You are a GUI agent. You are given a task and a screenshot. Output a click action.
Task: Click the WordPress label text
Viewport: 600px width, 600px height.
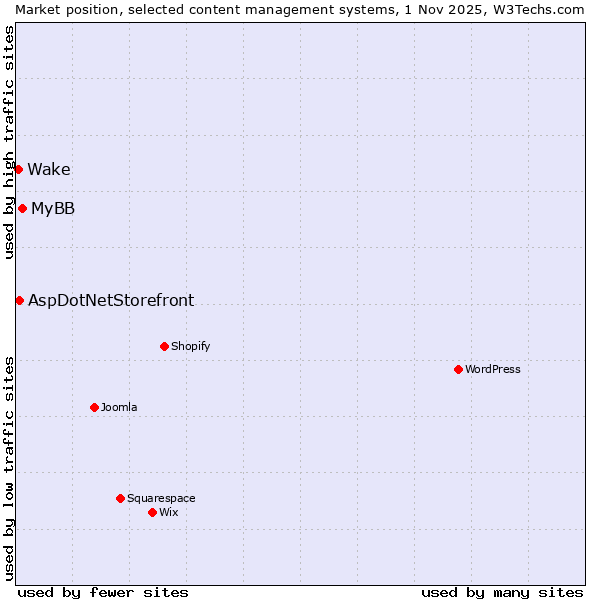492,369
